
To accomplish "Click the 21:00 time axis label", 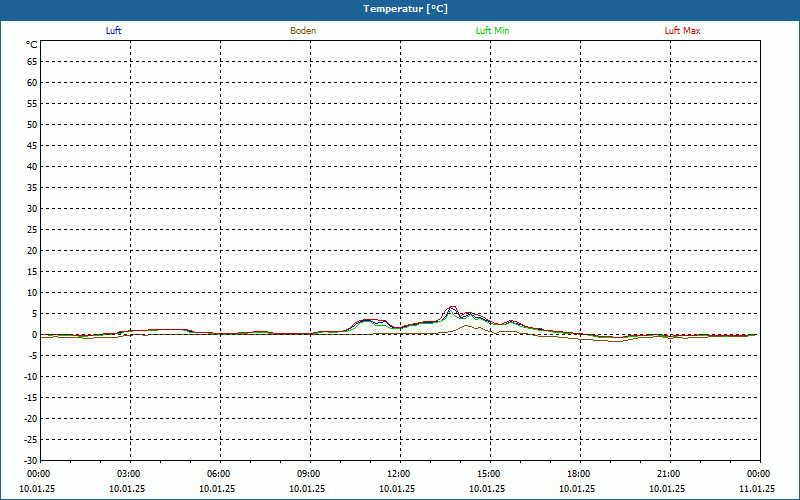I will click(669, 474).
